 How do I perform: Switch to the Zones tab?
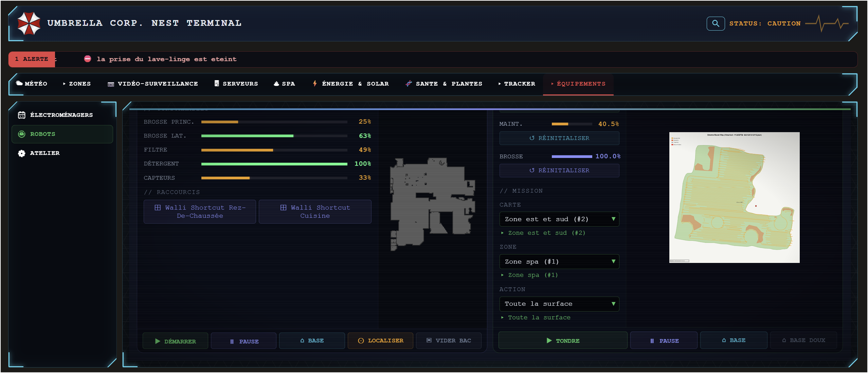coord(77,84)
